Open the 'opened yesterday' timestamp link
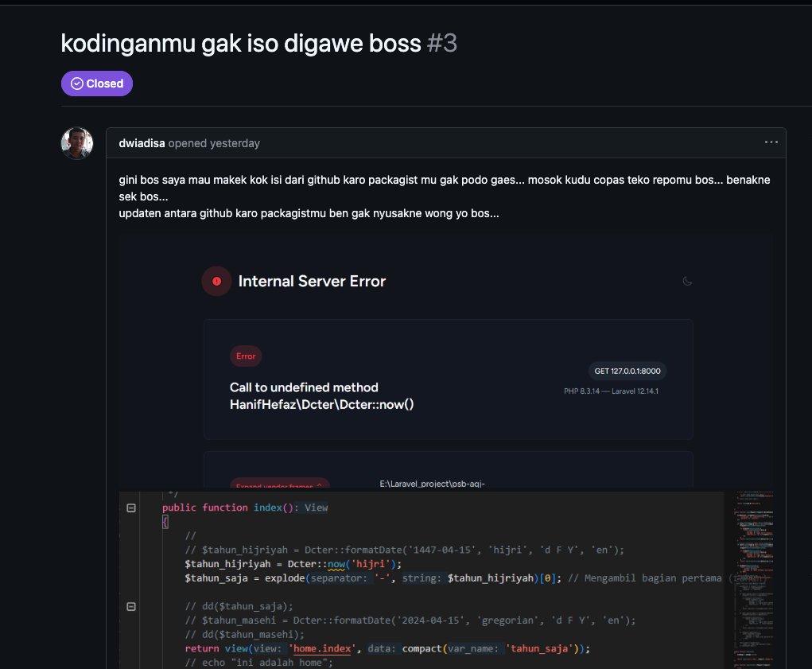Image resolution: width=812 pixels, height=669 pixels. point(214,143)
